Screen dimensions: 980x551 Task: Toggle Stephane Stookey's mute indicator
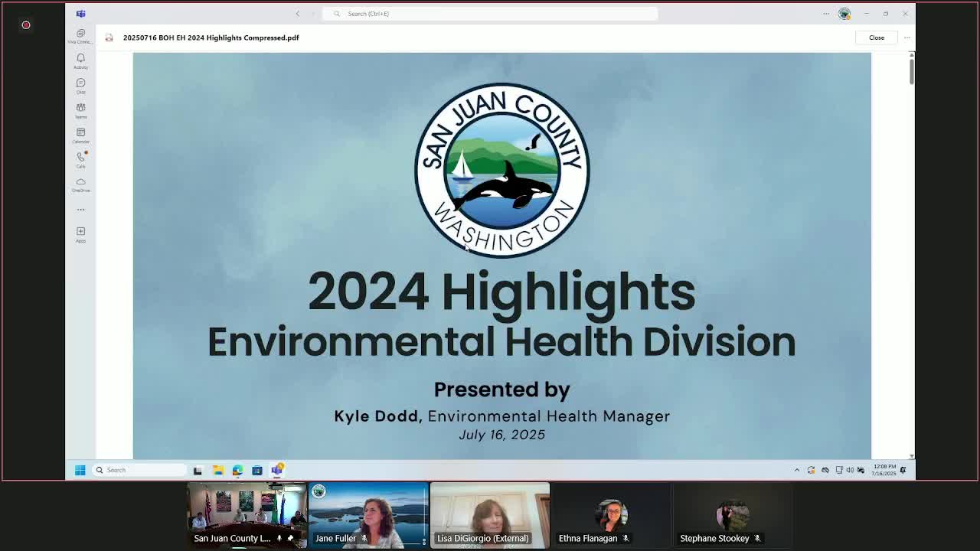click(758, 538)
